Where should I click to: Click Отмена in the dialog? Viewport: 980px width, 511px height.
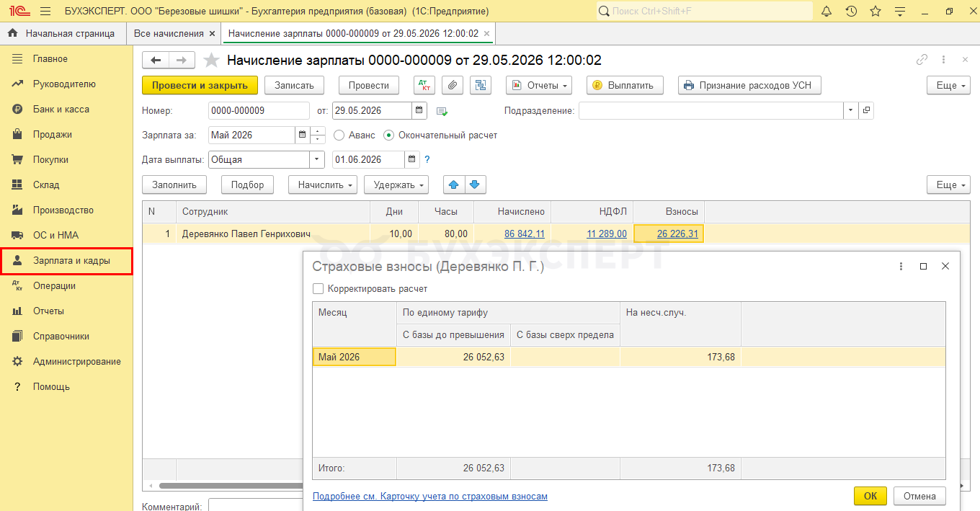(919, 496)
